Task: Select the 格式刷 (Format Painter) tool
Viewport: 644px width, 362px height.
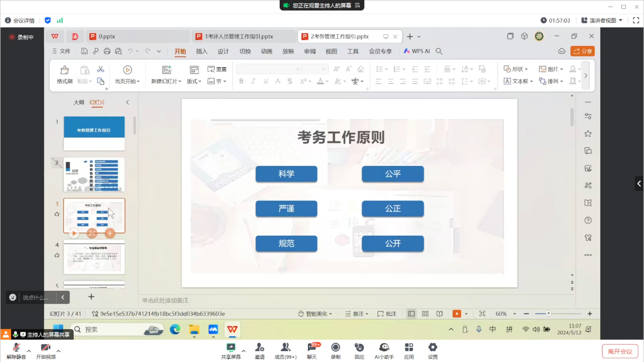Action: [x=64, y=74]
